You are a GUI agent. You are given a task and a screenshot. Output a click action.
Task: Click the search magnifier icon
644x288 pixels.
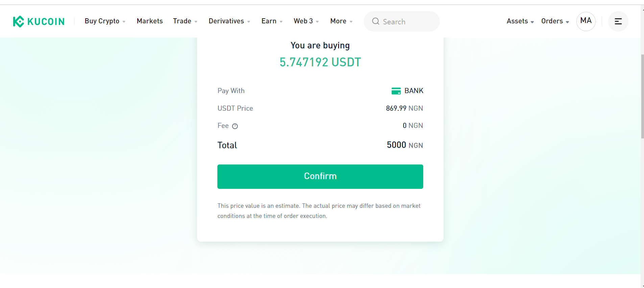pos(376,21)
